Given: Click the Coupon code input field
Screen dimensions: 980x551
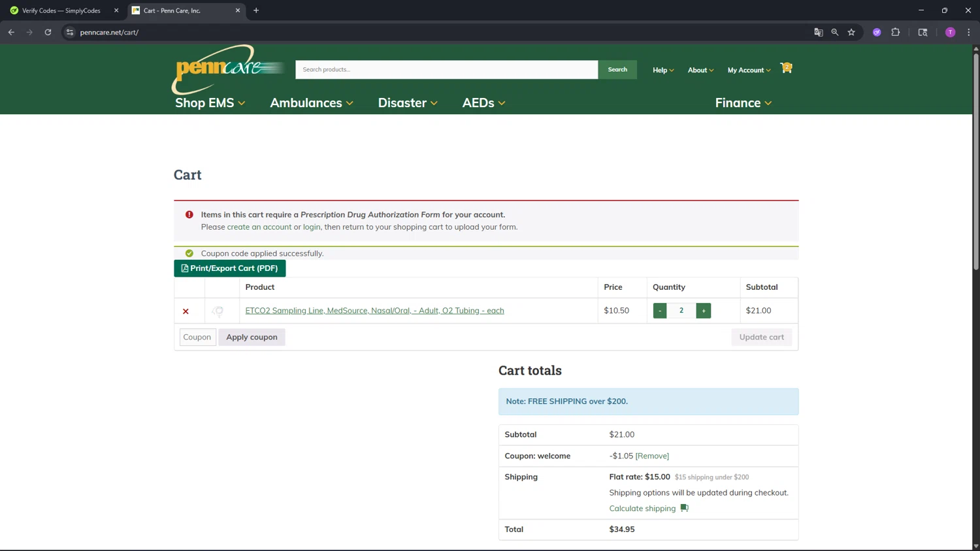Looking at the screenshot, I should click(x=198, y=337).
